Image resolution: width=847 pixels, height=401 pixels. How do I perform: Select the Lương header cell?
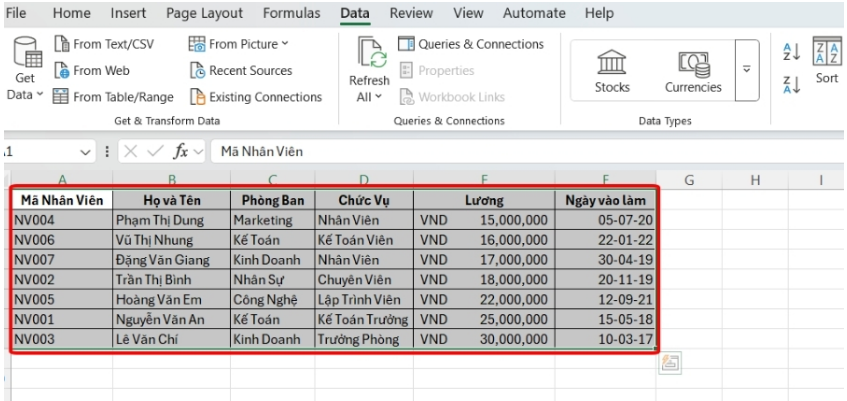[x=484, y=200]
